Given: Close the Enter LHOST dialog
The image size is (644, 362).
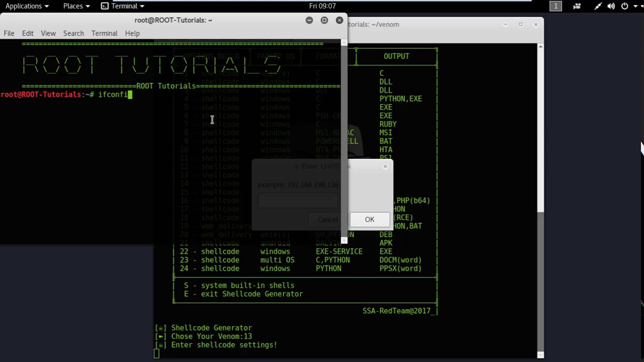Looking at the screenshot, I should (385, 166).
